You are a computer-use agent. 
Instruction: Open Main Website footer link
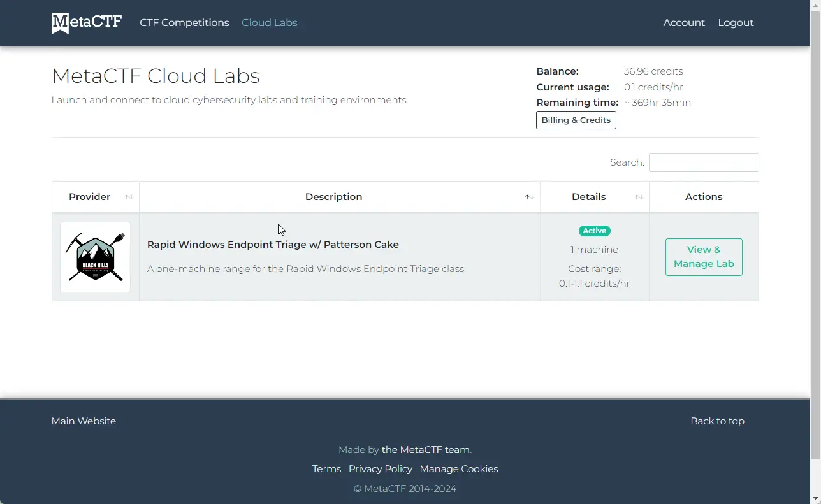[x=84, y=421]
